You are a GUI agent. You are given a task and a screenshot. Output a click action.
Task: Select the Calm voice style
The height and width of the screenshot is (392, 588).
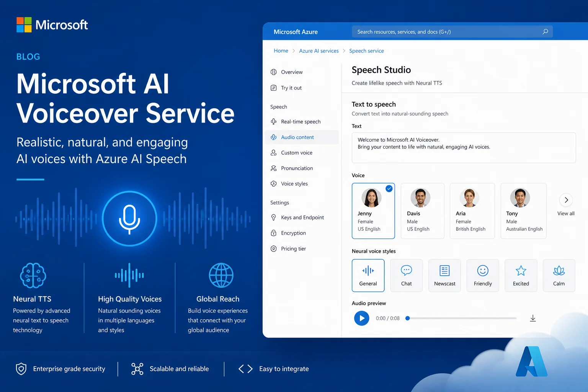[559, 276]
